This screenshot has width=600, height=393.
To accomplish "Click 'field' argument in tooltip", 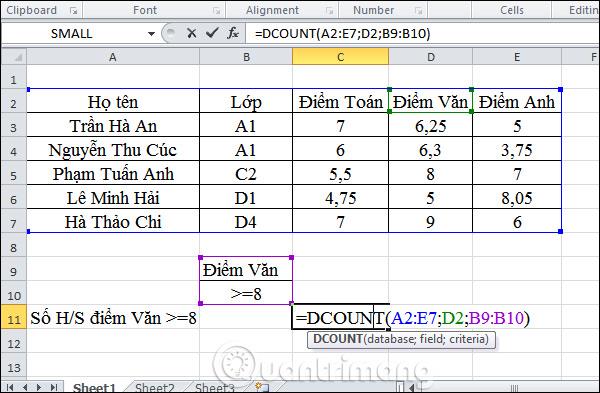I will (x=431, y=339).
